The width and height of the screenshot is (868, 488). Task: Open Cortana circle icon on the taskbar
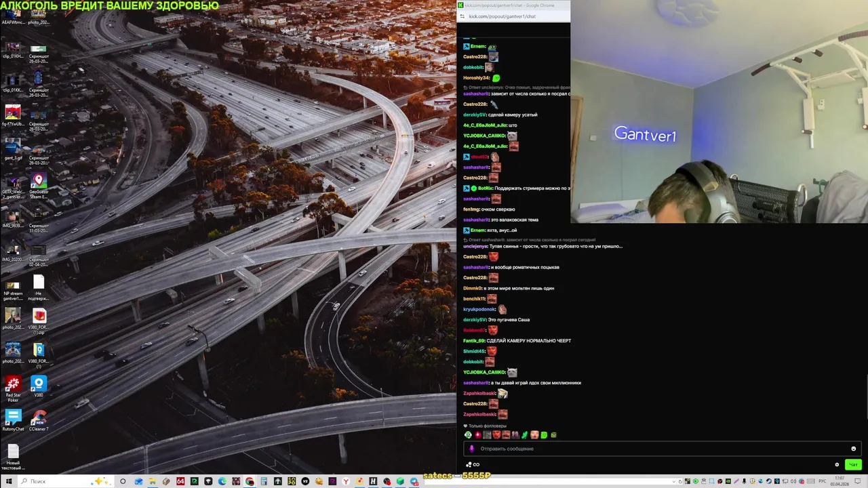(123, 481)
